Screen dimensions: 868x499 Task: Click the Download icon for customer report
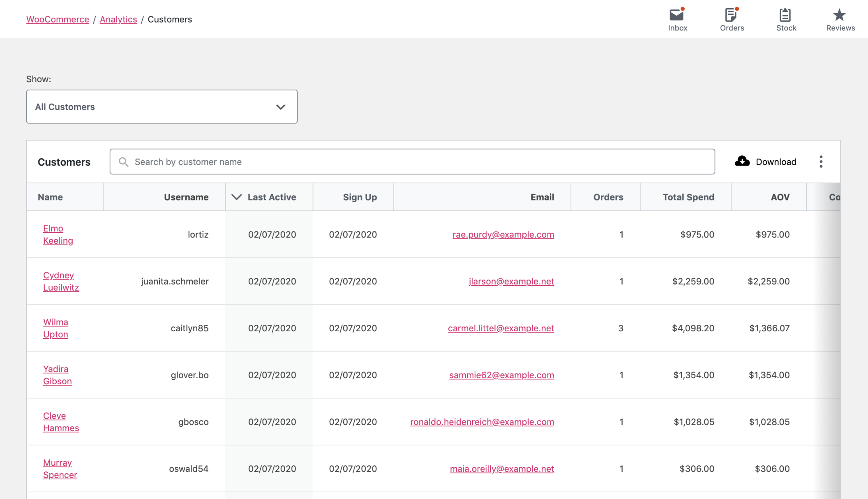coord(742,161)
